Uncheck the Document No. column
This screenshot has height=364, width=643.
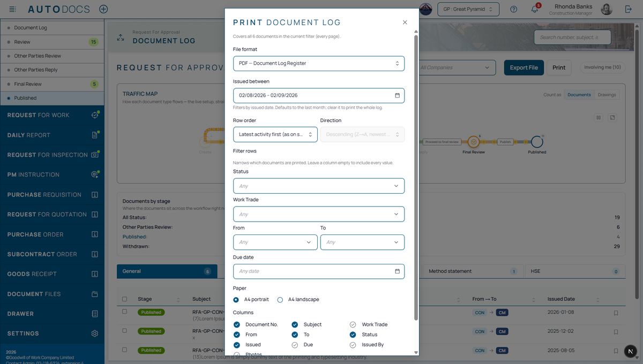(x=237, y=324)
